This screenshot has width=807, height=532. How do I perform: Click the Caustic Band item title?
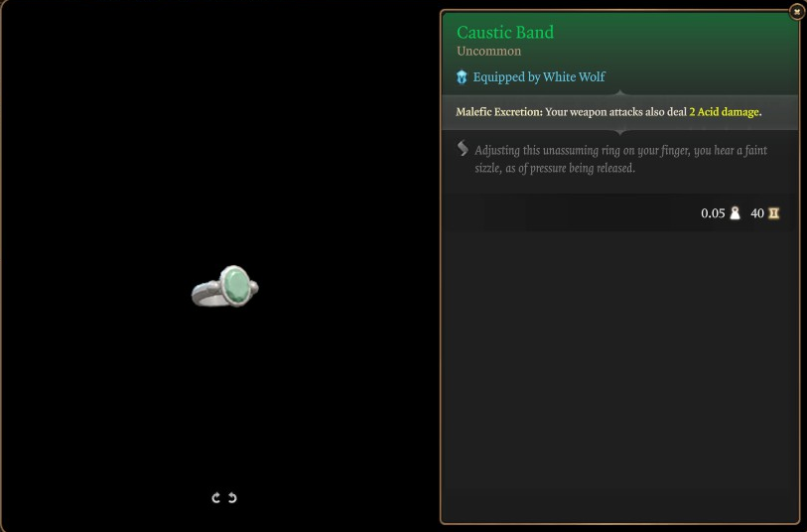click(x=505, y=33)
